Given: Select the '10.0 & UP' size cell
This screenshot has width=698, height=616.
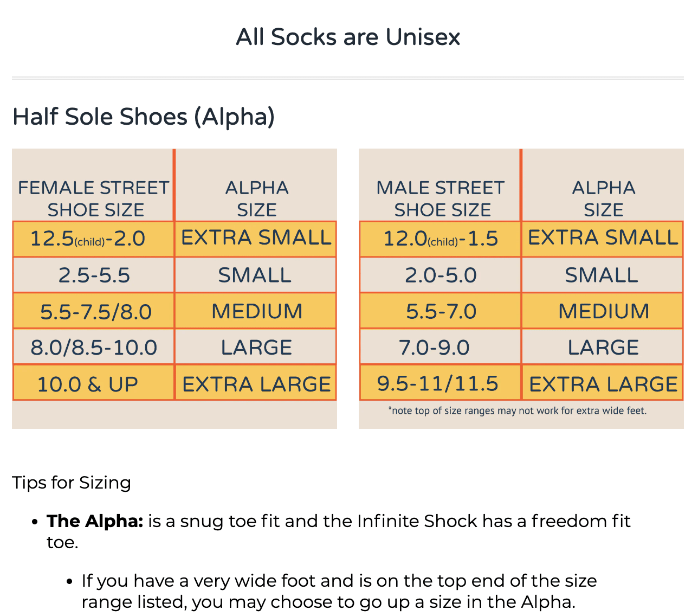Looking at the screenshot, I should [x=88, y=384].
